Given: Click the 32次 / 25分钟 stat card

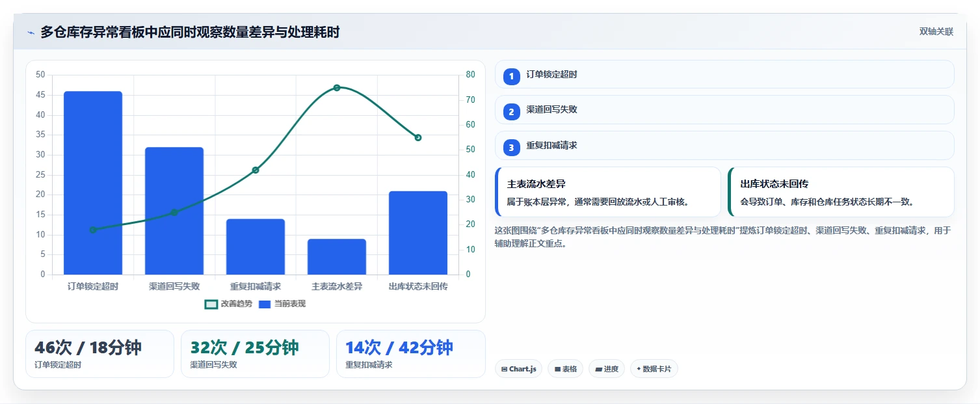Looking at the screenshot, I should [x=255, y=354].
